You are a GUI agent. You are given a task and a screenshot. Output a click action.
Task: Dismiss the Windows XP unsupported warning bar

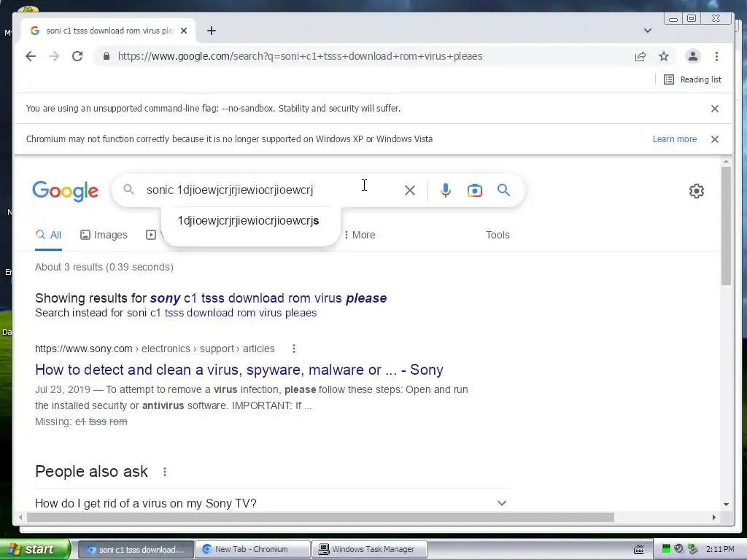click(x=715, y=139)
